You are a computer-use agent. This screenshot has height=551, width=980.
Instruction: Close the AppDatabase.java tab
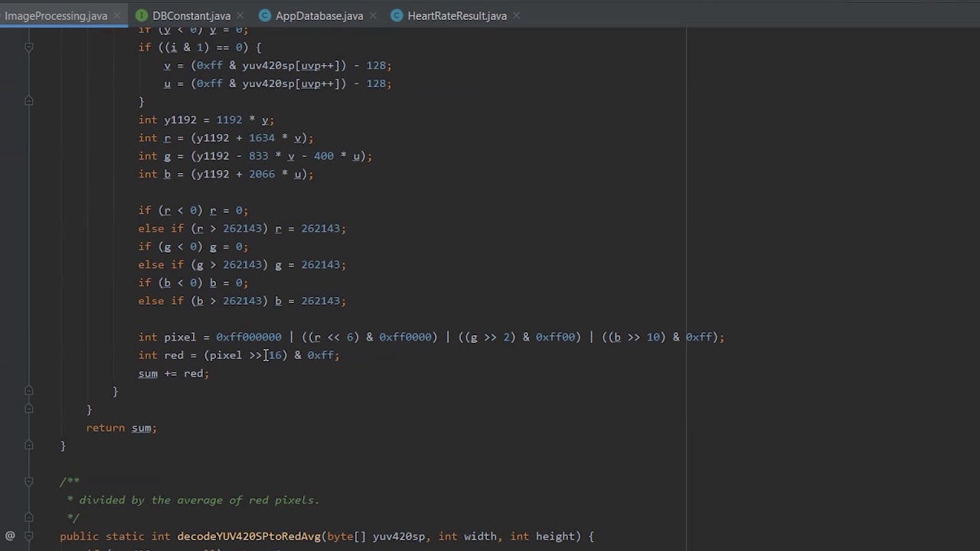click(x=373, y=15)
